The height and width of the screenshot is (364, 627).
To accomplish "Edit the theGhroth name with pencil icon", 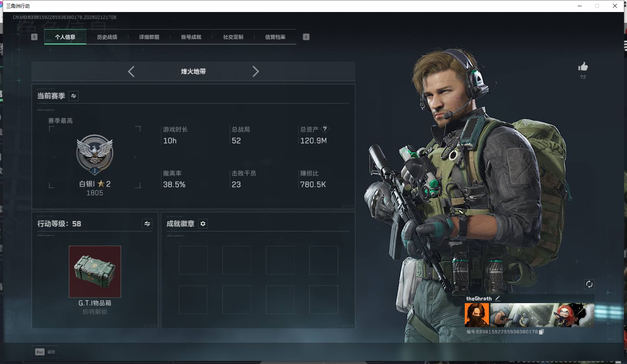I will (497, 298).
